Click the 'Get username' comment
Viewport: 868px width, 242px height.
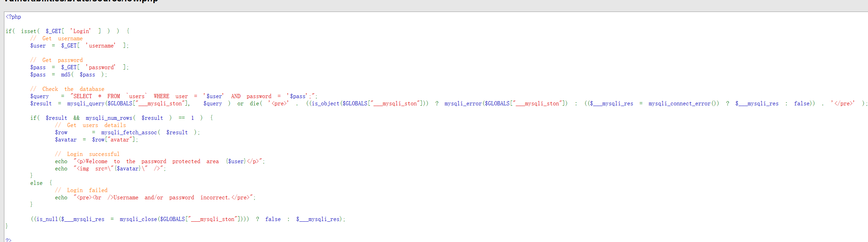click(56, 39)
